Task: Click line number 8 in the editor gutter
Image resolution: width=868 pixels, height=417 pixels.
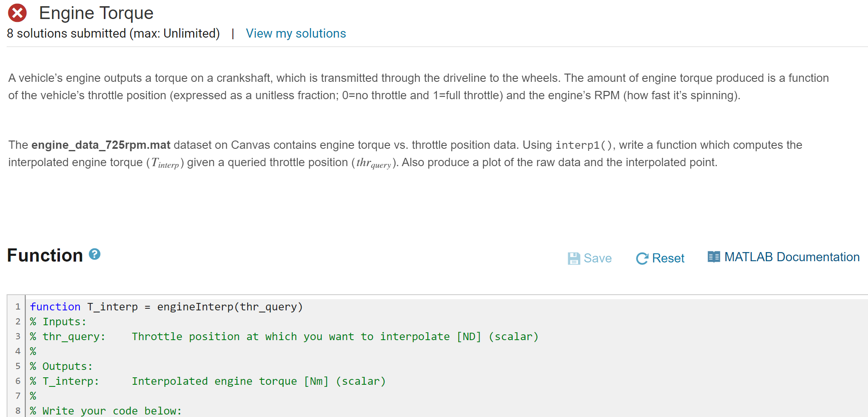Action: pos(18,411)
